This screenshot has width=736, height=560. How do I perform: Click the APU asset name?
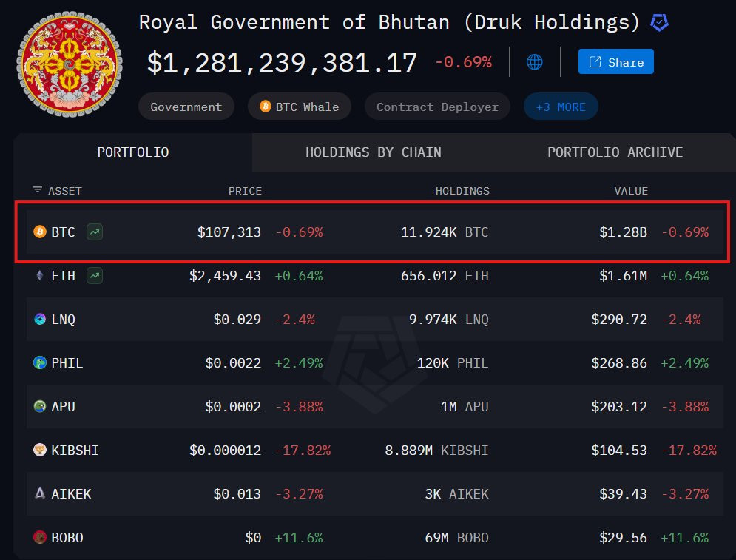pos(64,407)
